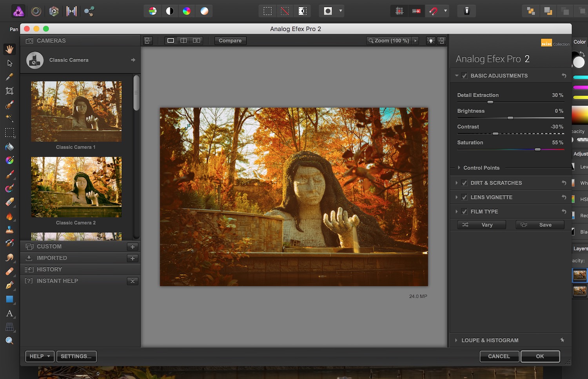Viewport: 588px width, 379px height.
Task: Open the History section
Action: pos(49,269)
